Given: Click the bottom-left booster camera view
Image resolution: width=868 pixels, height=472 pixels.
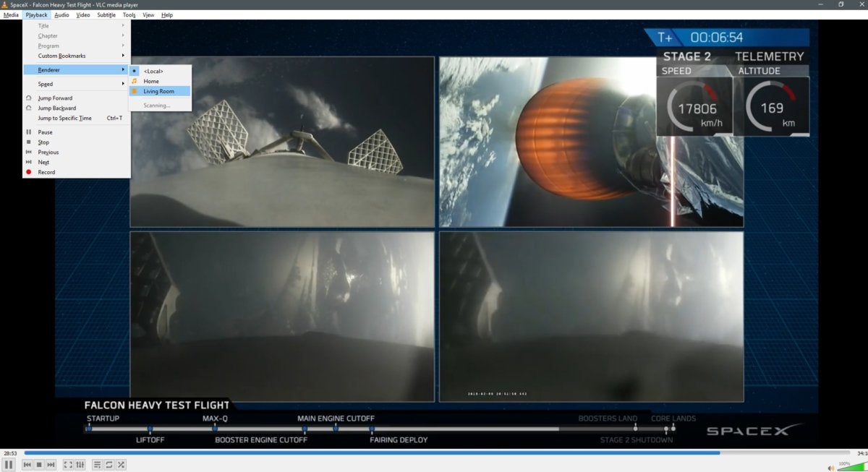Looking at the screenshot, I should [282, 317].
